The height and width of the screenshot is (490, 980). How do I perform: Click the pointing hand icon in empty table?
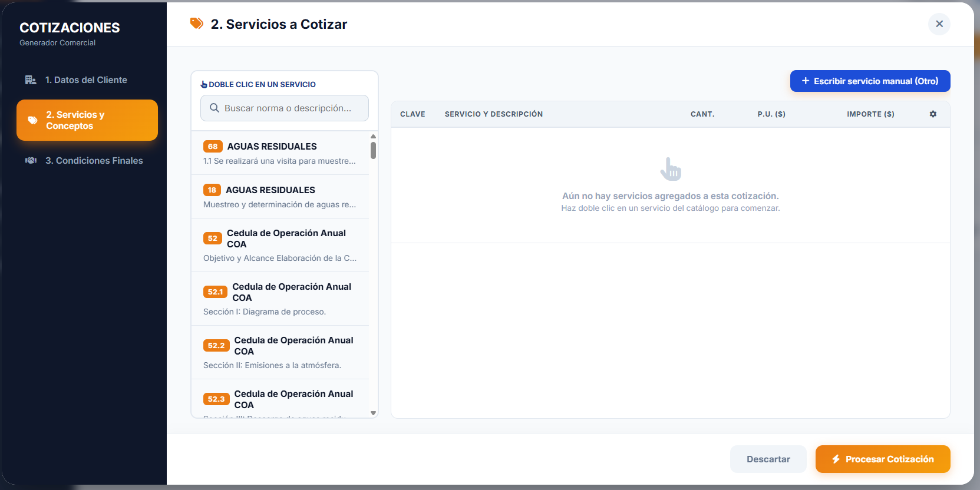click(671, 169)
